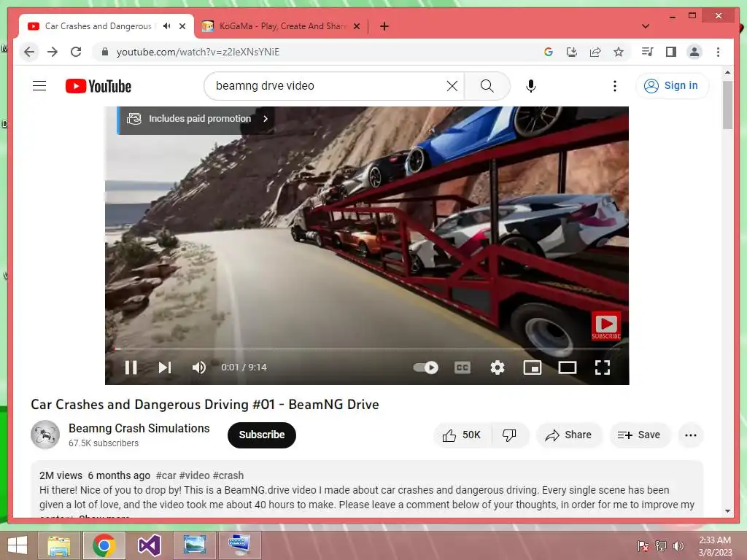Click the Sign in button

coord(672,86)
